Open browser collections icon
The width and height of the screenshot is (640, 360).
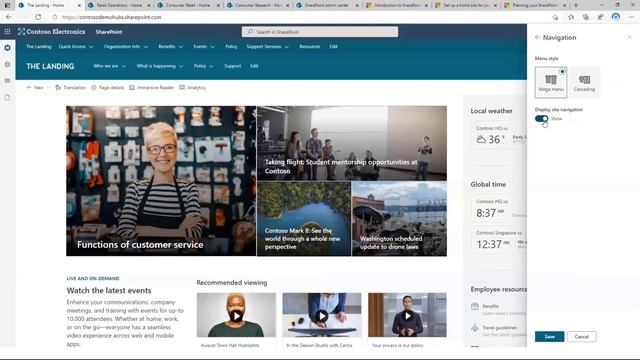[586, 17]
